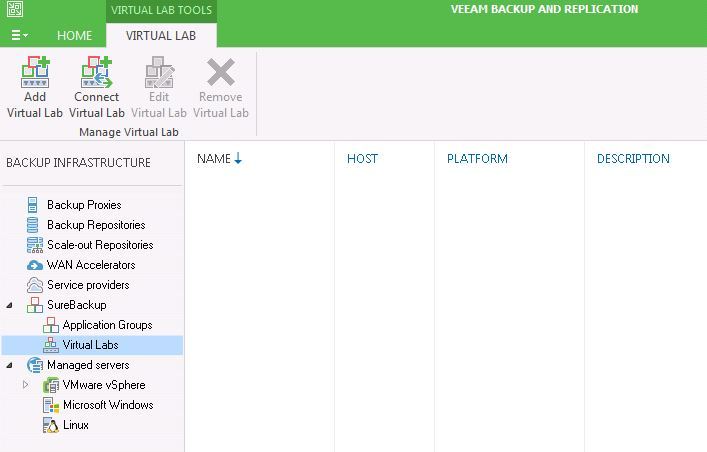707x452 pixels.
Task: Click the Application Groups icon
Action: coord(50,325)
